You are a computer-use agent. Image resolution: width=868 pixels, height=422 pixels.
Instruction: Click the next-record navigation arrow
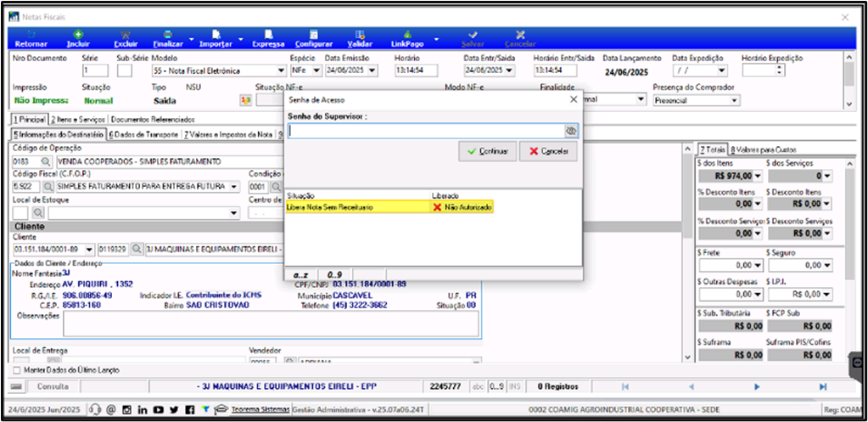click(x=757, y=386)
